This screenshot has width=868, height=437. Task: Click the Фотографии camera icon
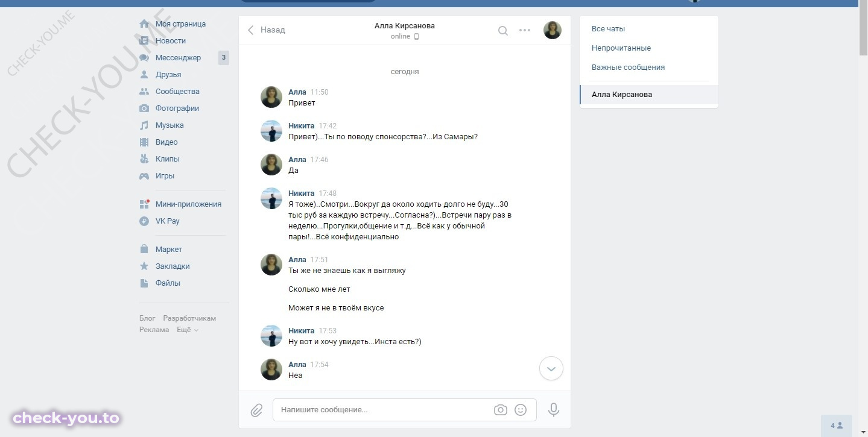[x=144, y=108]
